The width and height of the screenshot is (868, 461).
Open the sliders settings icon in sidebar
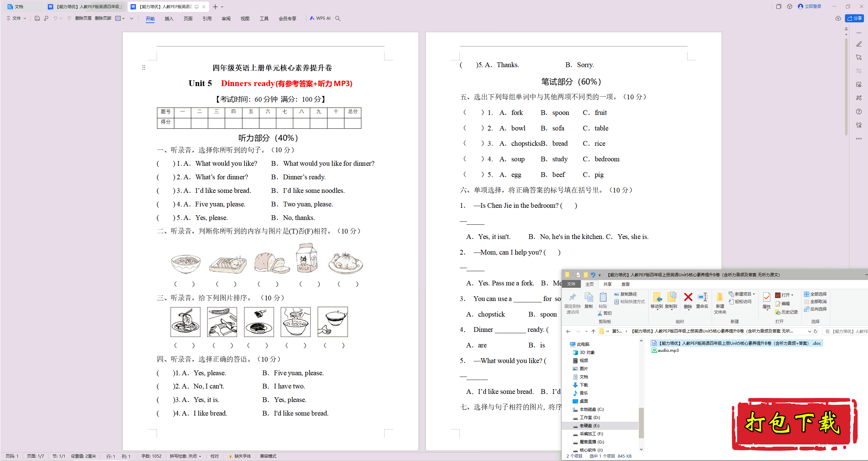[x=859, y=71]
